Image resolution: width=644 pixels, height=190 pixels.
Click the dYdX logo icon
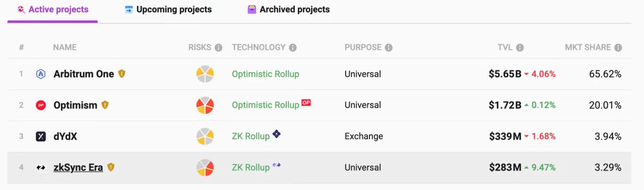[41, 136]
